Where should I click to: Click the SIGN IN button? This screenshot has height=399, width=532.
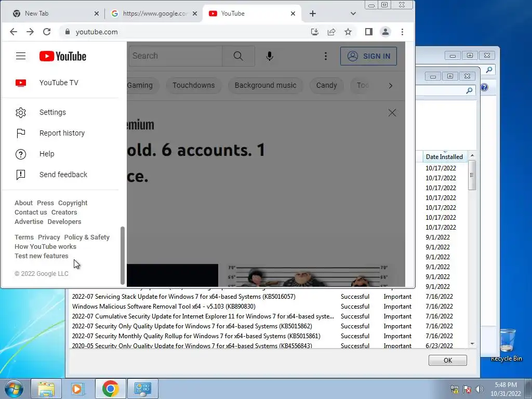click(x=368, y=56)
